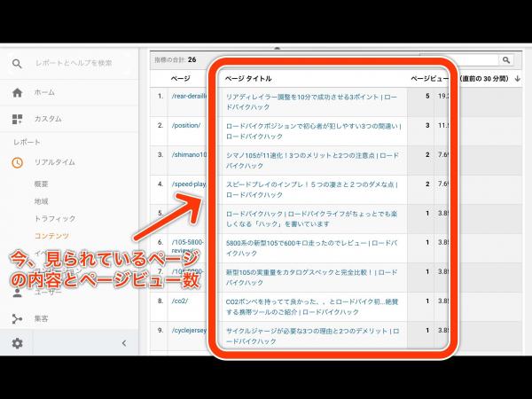Open Realtime Overview (概要) report
Screen dimensions: 532x399
(41, 184)
